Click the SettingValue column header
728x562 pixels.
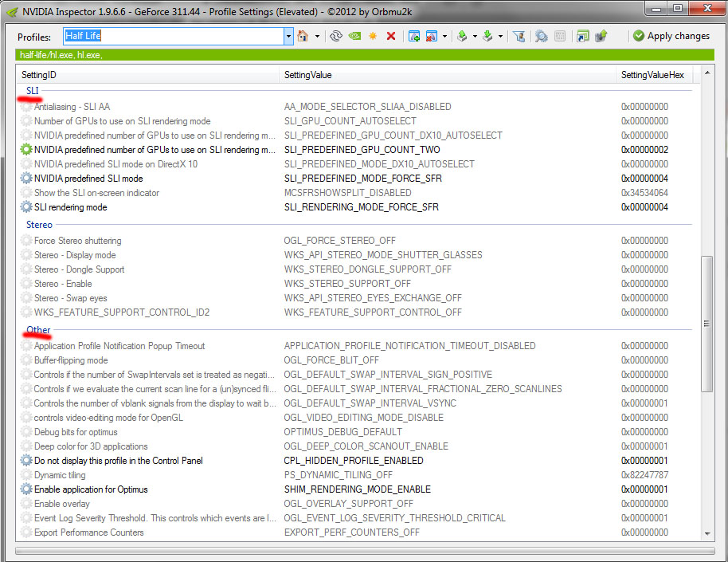pos(447,75)
